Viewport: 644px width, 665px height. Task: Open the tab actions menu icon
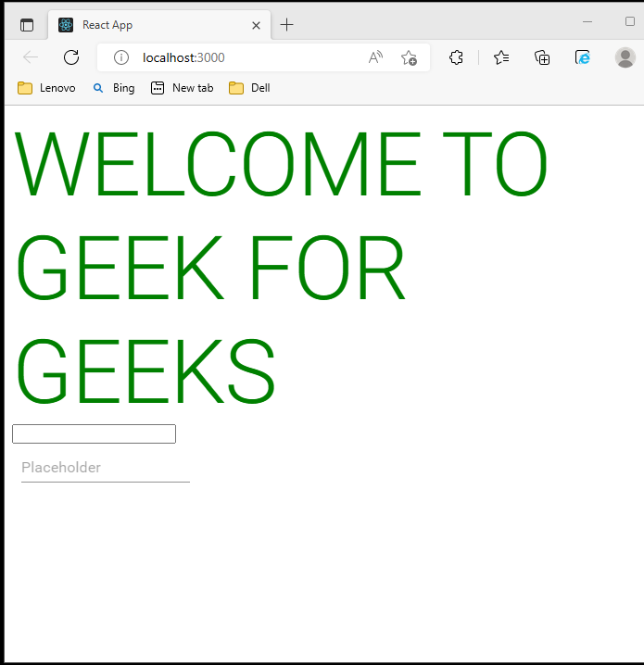pyautogui.click(x=26, y=25)
